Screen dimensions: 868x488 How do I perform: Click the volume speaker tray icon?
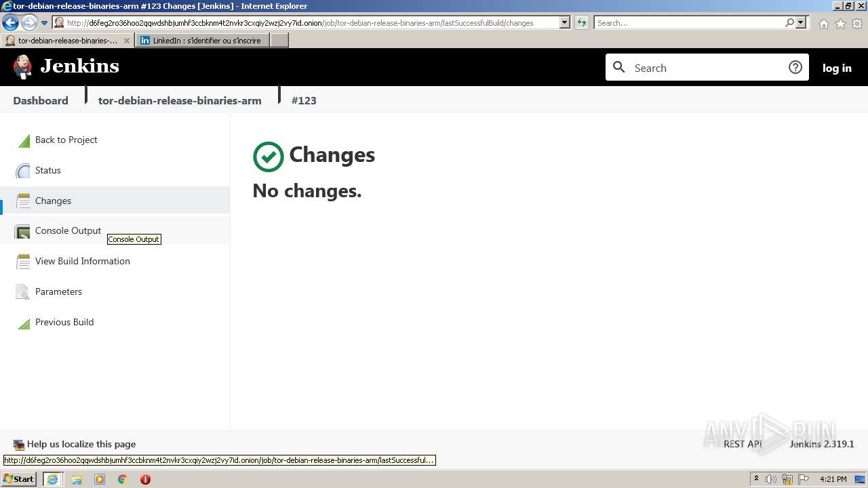tap(771, 479)
